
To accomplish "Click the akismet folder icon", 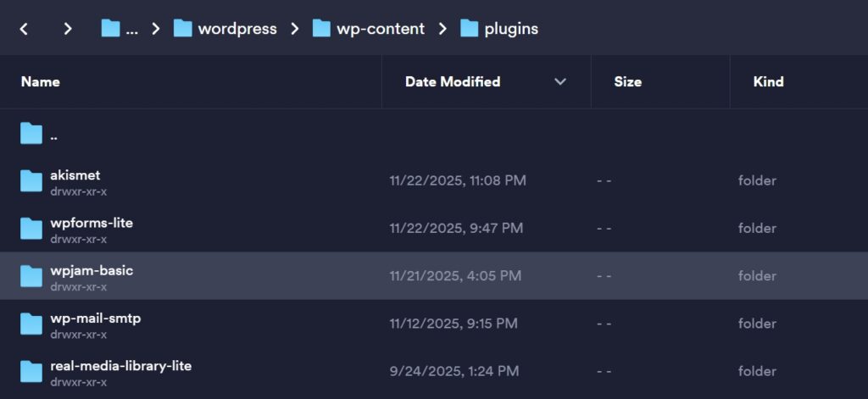I will 31,180.
